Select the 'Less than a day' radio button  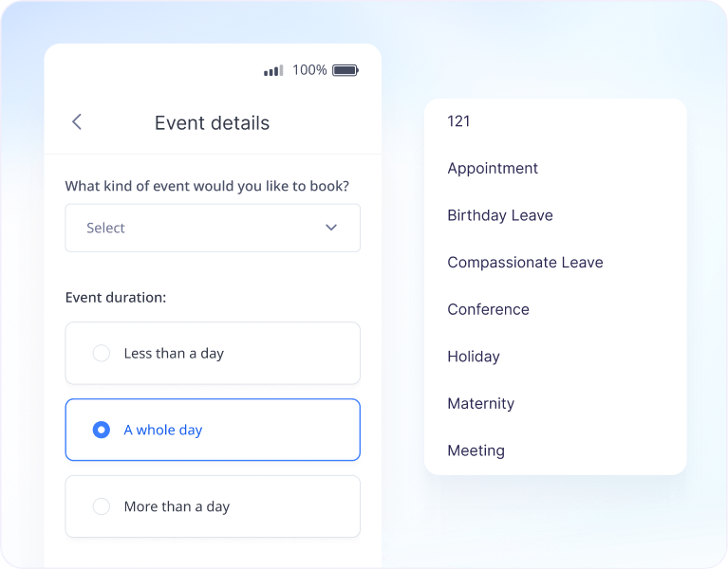[x=102, y=354]
